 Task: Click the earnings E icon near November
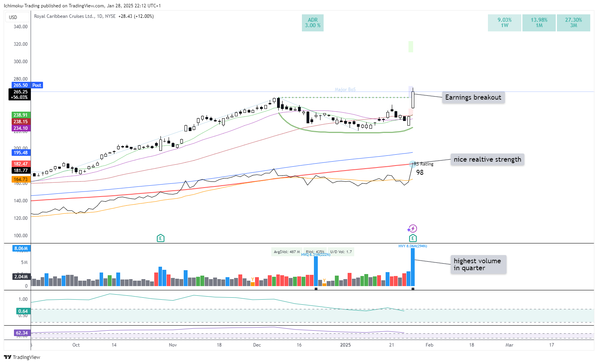(x=160, y=238)
